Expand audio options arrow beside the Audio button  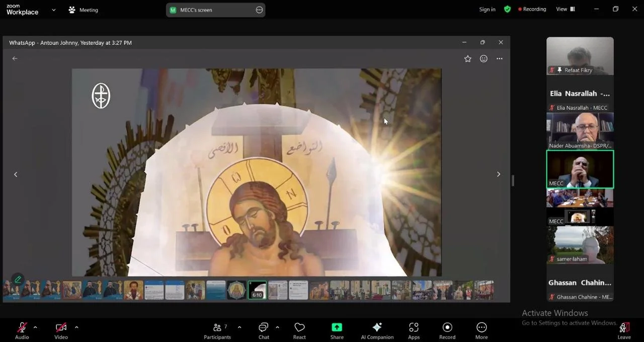click(x=35, y=327)
